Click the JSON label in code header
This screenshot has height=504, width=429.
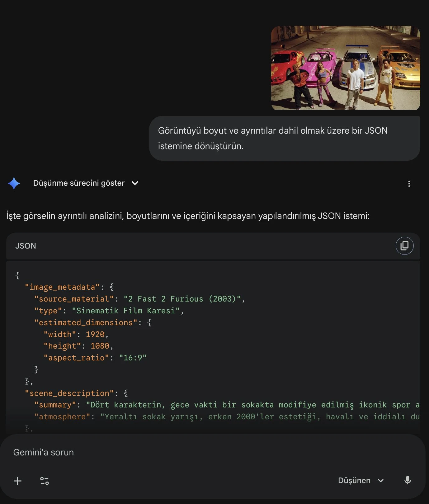click(x=26, y=246)
